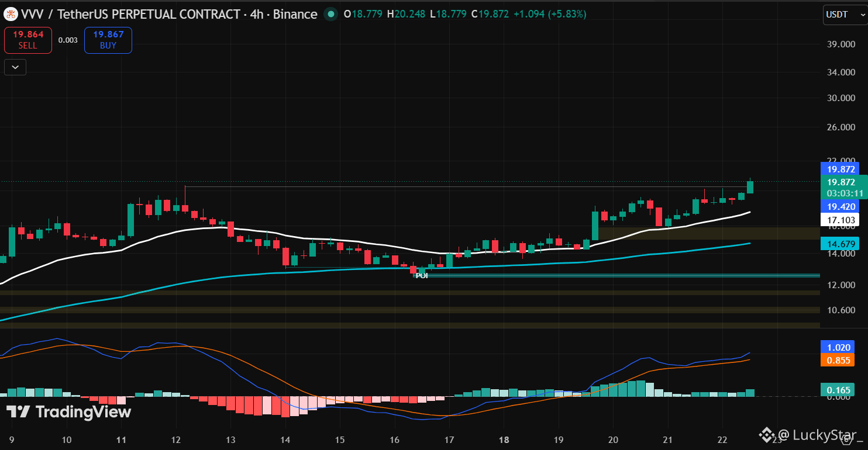Click the O18.779 open value
This screenshot has height=450, width=868.
click(362, 14)
